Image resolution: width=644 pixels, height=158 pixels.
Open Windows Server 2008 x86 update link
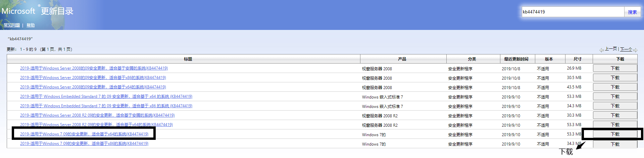(x=93, y=78)
